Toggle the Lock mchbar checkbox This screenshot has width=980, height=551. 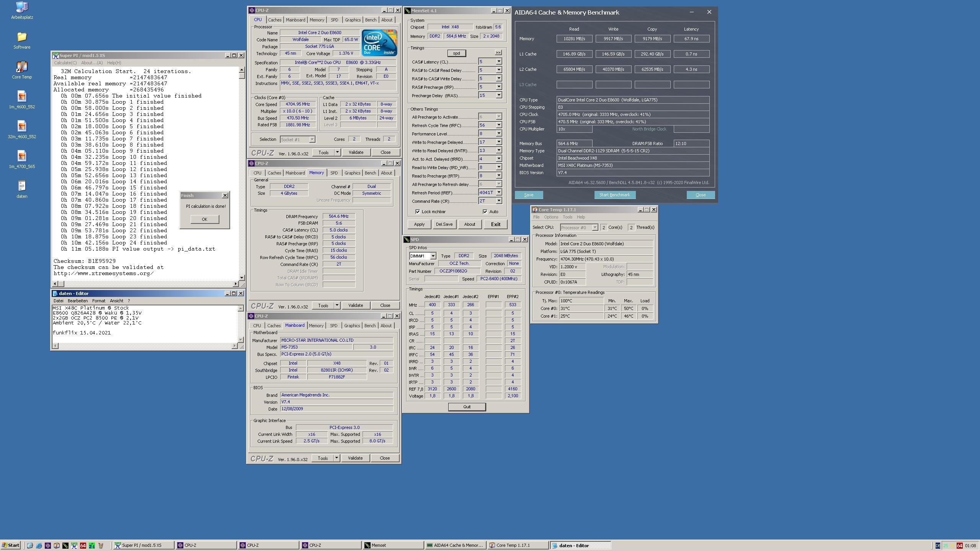(418, 212)
